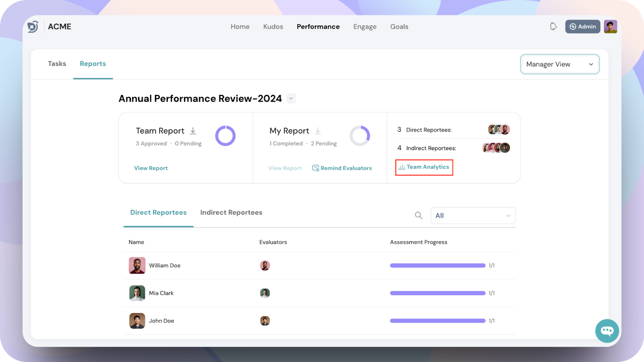Open View Report under My Report
644x362 pixels.
(285, 168)
